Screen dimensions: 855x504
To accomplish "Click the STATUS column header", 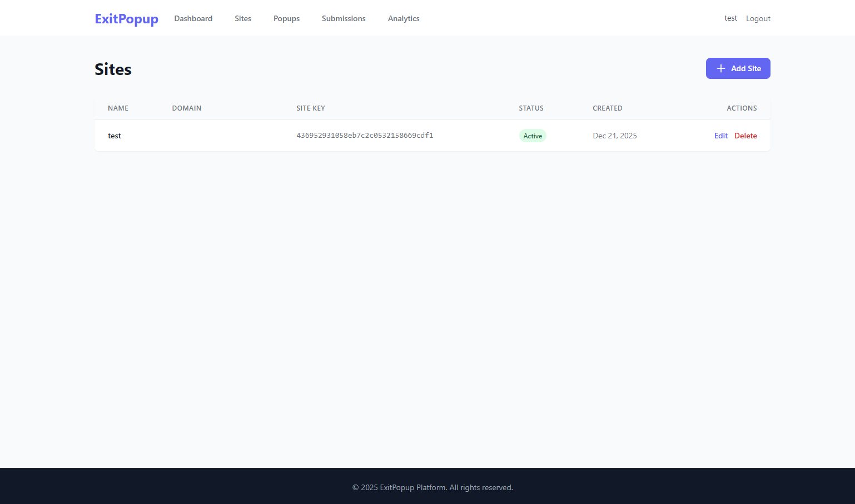I will [531, 108].
